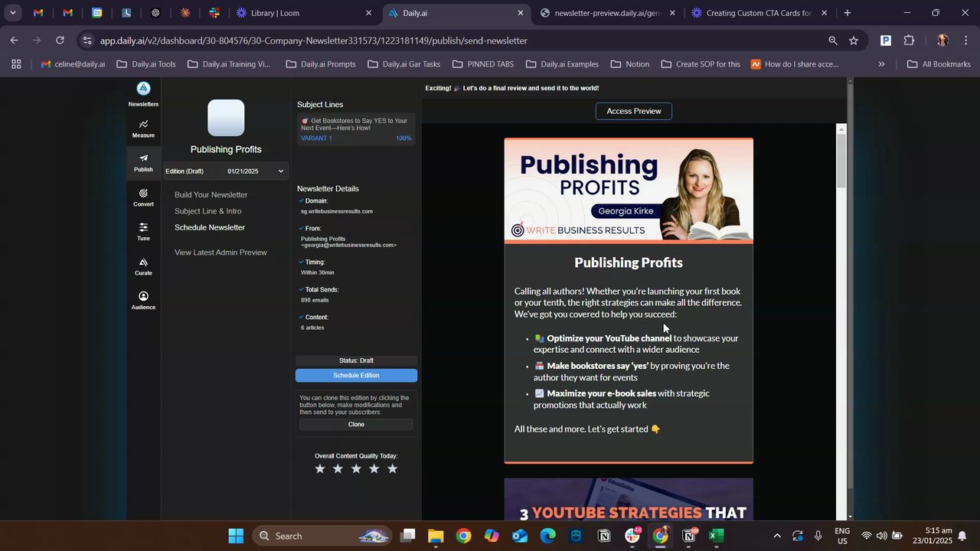Open the pinned Slack tab
The height and width of the screenshot is (551, 980).
214,13
